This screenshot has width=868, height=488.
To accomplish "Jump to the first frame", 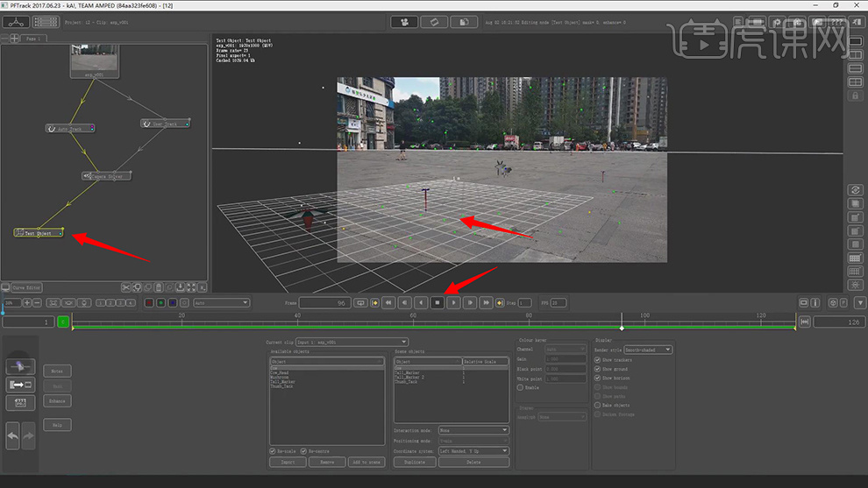I will 388,302.
